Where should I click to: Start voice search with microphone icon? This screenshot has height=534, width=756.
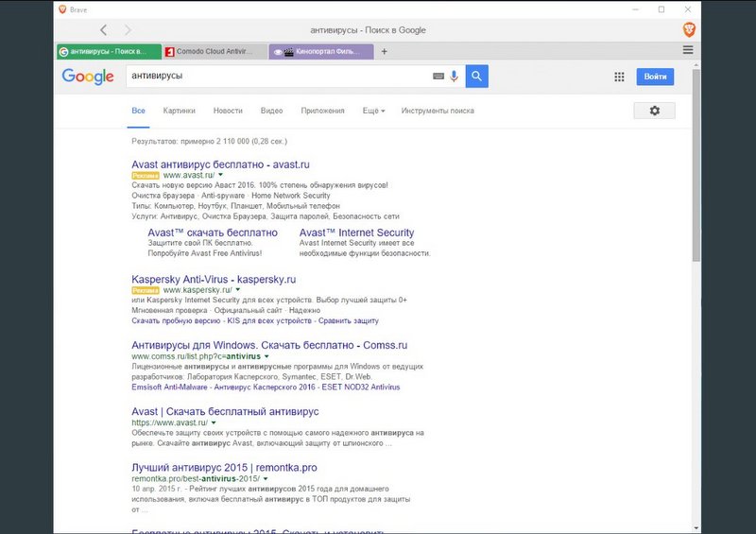tap(454, 76)
